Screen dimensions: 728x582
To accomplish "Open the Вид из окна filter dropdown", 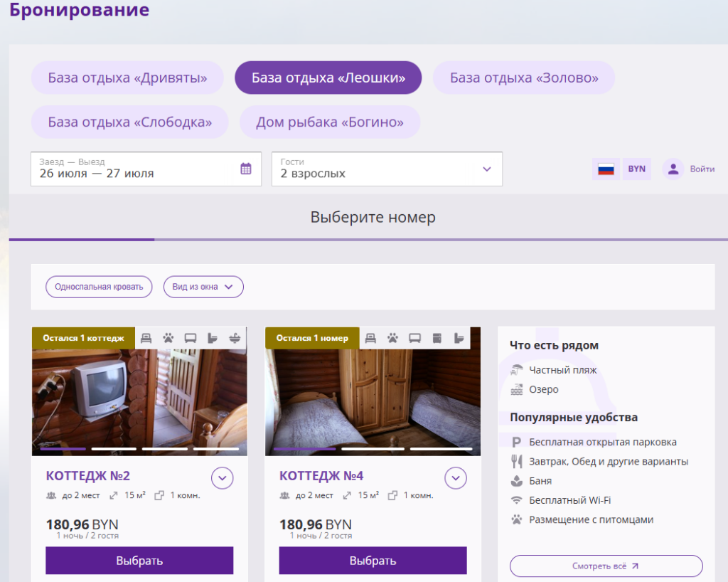I will pos(203,287).
